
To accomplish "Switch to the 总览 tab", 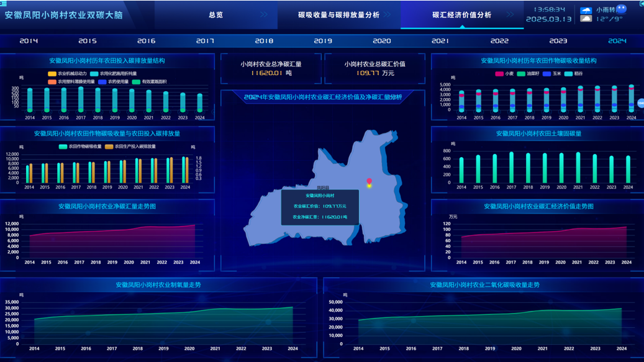I will [215, 15].
